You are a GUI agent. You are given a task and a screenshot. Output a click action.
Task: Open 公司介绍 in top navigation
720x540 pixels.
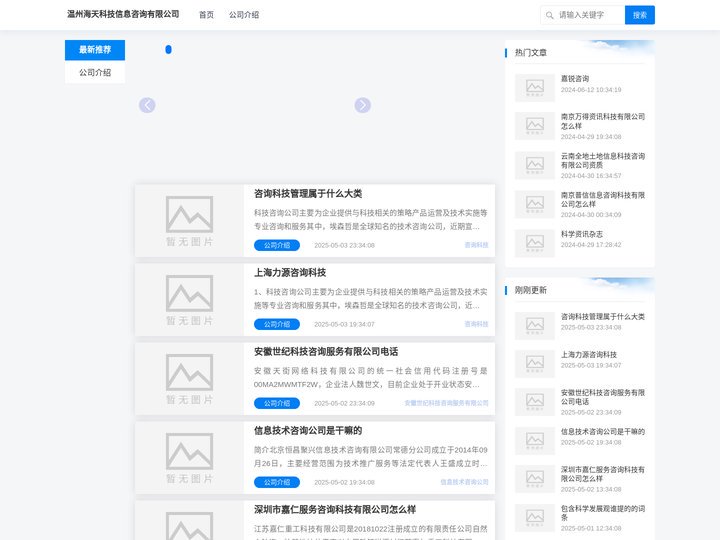(x=244, y=15)
